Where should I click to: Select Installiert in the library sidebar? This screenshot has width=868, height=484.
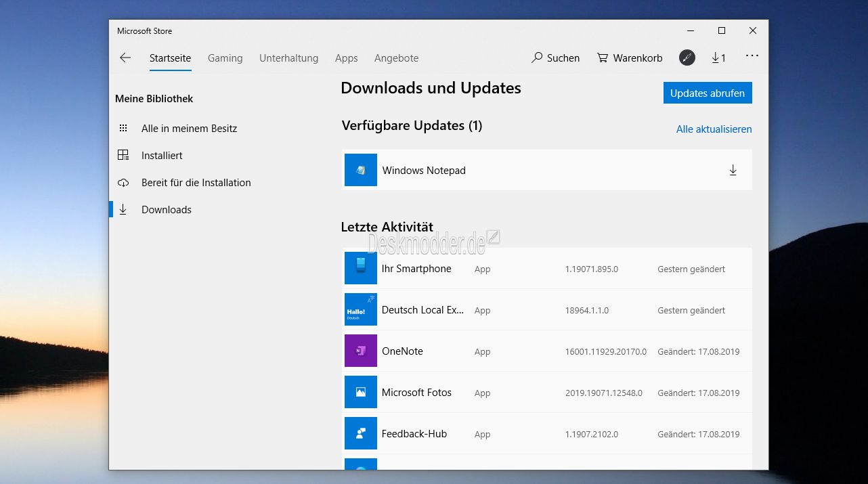point(162,156)
